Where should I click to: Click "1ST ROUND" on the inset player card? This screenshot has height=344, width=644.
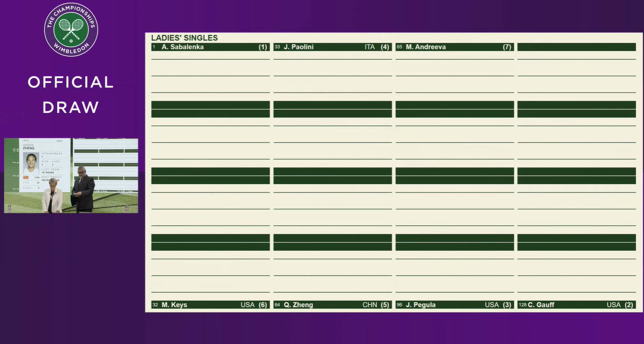pos(48,172)
